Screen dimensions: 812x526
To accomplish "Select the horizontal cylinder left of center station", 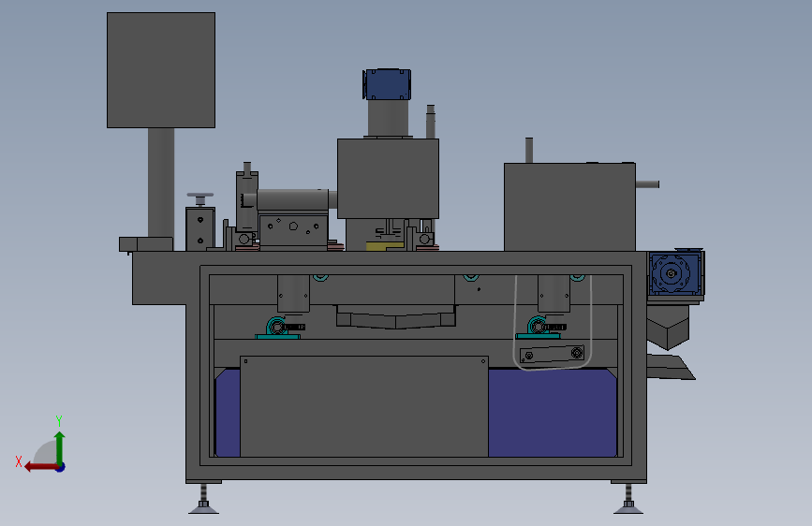I will (292, 199).
